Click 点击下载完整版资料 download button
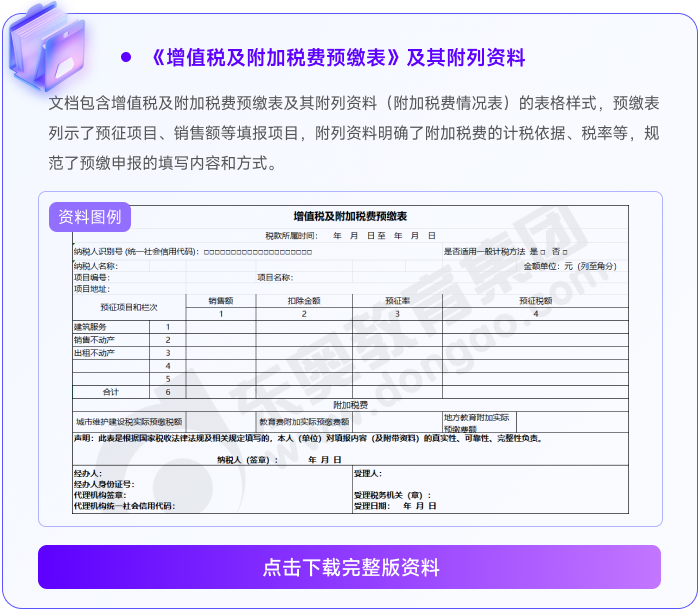Screen dimensions: 700x613 (349, 567)
